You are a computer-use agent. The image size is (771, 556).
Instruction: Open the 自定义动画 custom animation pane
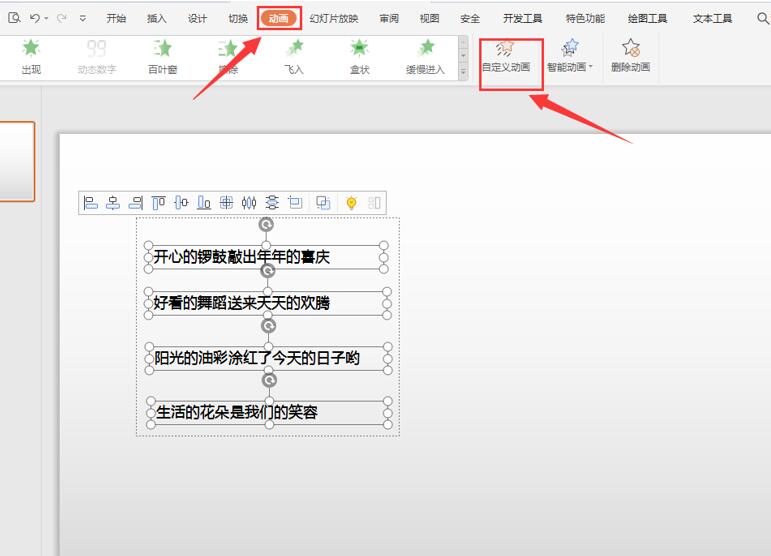(506, 56)
